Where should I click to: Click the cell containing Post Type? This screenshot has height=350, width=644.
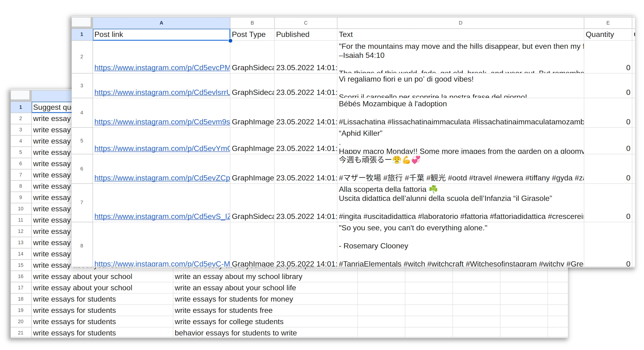point(249,34)
